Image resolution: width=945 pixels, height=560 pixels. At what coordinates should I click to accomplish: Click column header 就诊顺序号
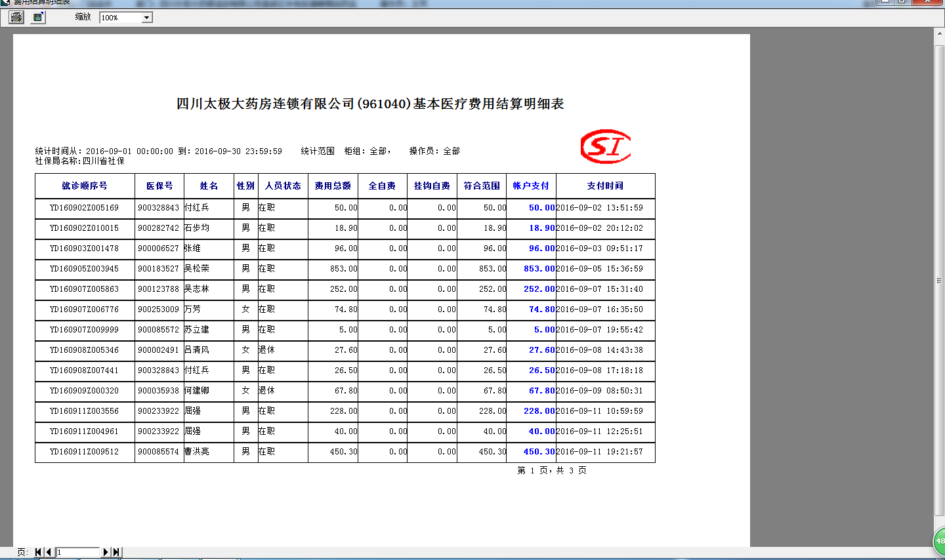[x=85, y=186]
